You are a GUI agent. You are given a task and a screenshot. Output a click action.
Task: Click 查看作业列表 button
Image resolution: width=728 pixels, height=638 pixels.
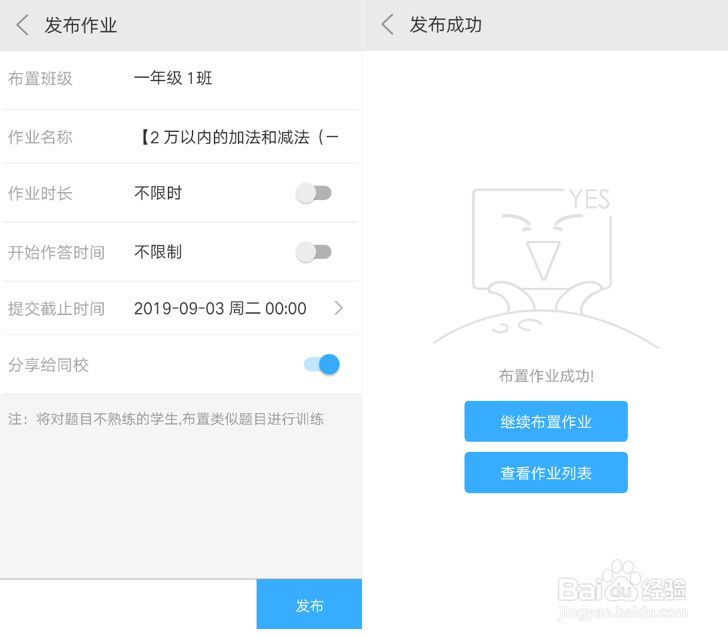tap(546, 473)
